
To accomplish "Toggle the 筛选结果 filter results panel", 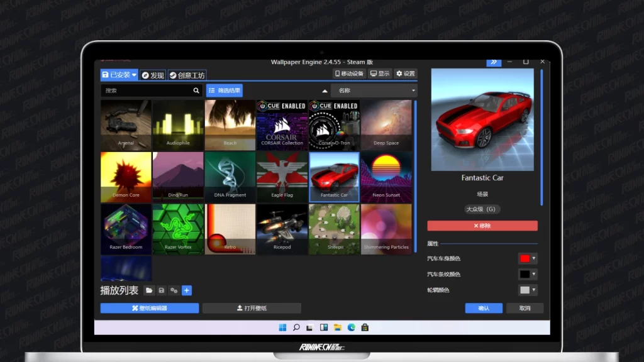I will coord(225,90).
